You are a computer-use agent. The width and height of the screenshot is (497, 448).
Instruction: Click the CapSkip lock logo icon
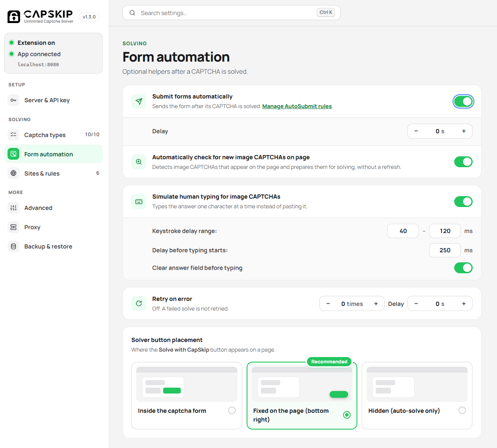pos(13,16)
